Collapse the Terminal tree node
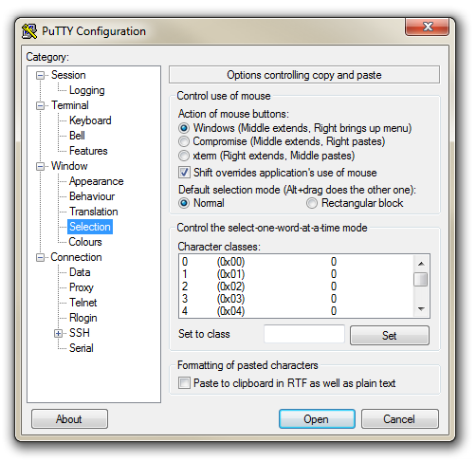The width and height of the screenshot is (476, 462). tap(40, 105)
